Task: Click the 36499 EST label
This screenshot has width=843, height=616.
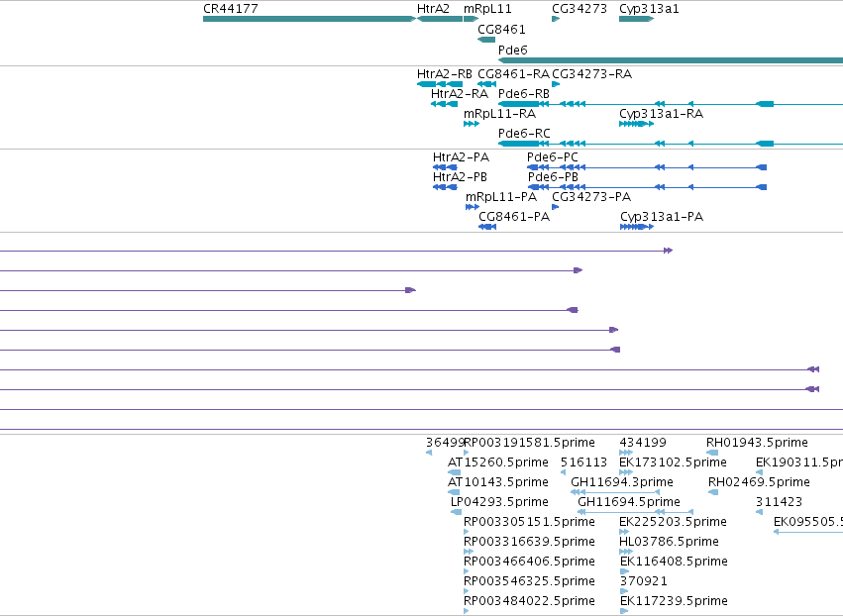Action: [x=445, y=443]
